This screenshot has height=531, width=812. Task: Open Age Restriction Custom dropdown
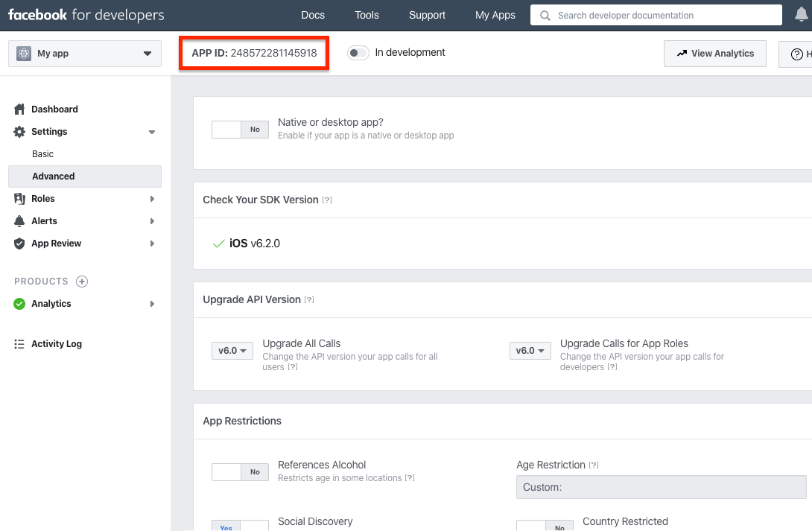coord(662,487)
